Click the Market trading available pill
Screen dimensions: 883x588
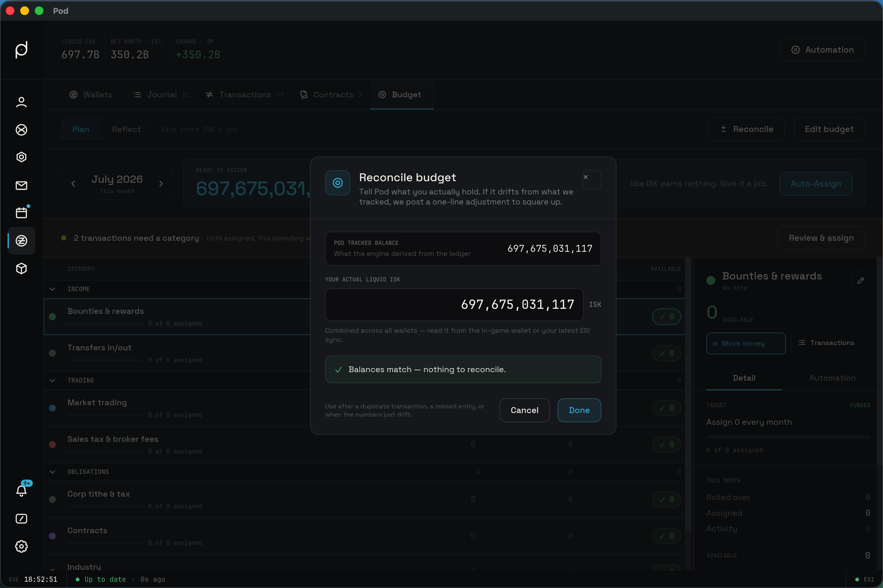coord(666,408)
